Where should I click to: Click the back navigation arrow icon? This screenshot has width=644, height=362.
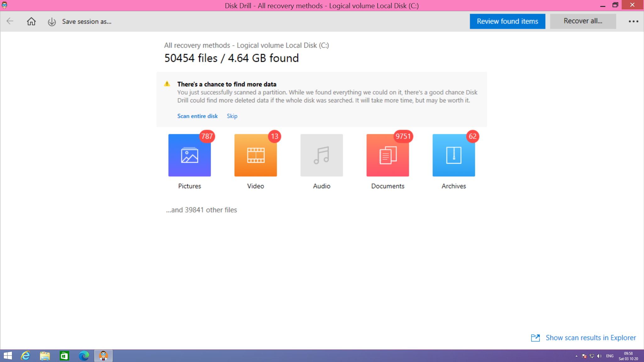click(10, 21)
